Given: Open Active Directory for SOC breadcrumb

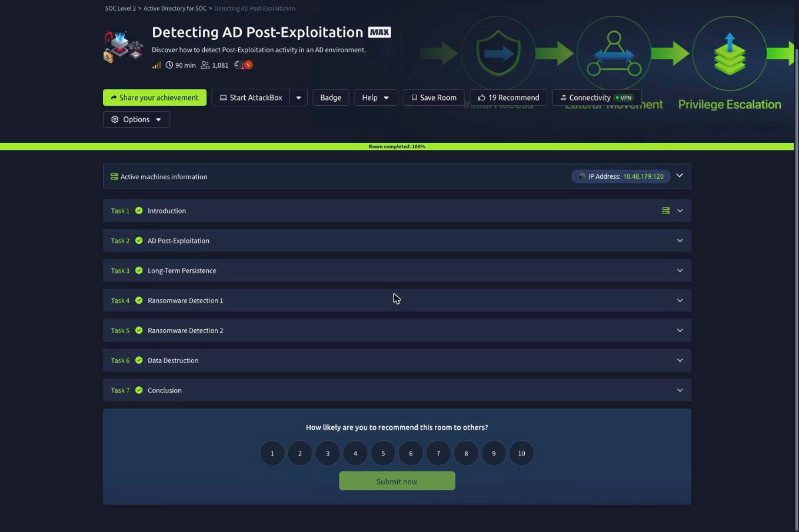Looking at the screenshot, I should pos(175,8).
